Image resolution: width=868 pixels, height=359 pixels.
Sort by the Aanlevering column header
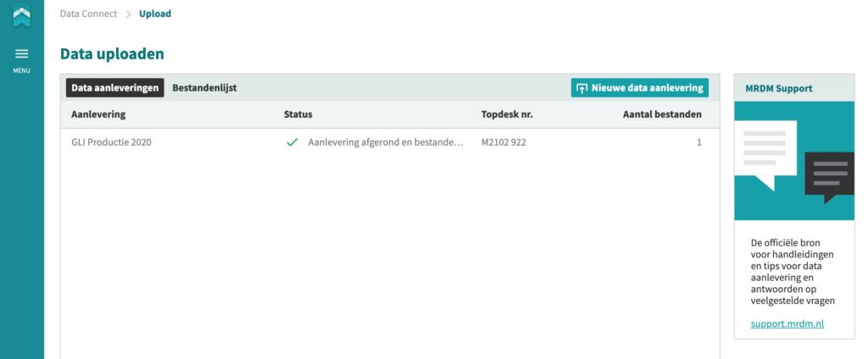click(98, 114)
